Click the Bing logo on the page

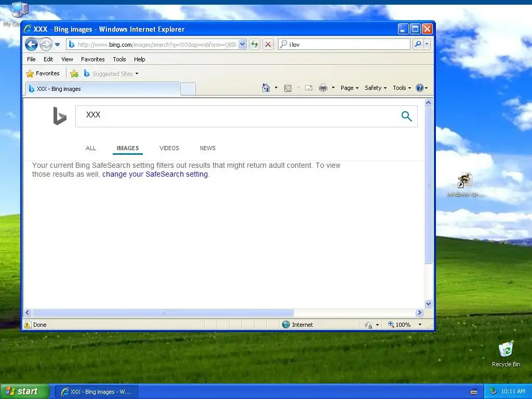point(60,116)
